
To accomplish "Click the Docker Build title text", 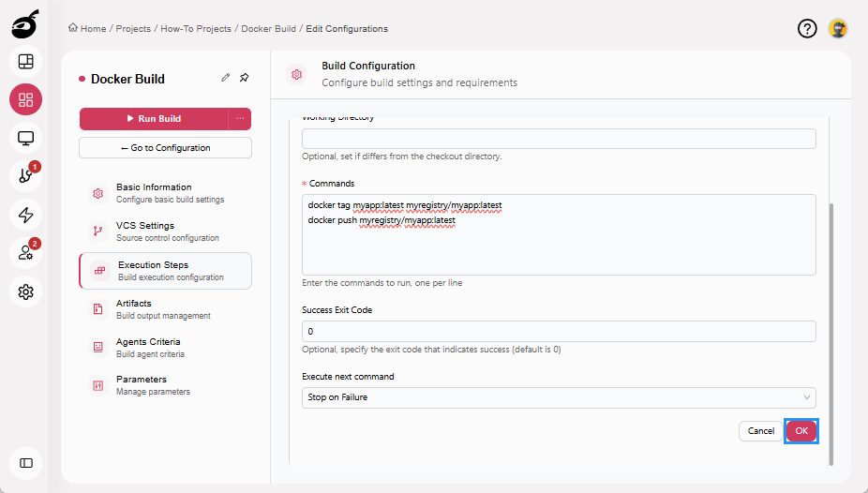I will click(x=127, y=79).
